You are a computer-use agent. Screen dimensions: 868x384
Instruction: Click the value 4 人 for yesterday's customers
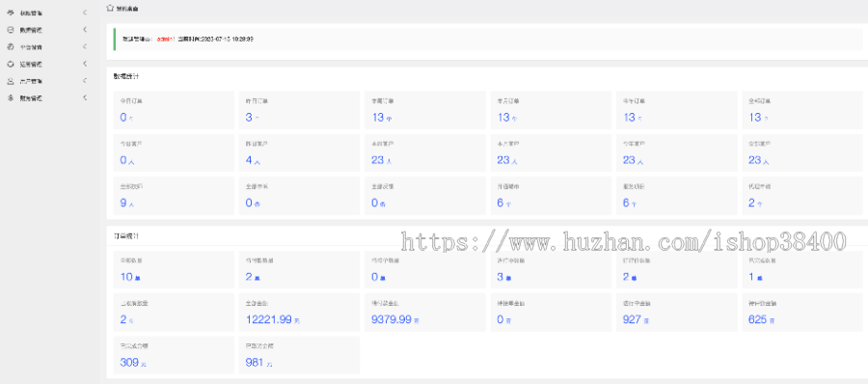pyautogui.click(x=253, y=161)
